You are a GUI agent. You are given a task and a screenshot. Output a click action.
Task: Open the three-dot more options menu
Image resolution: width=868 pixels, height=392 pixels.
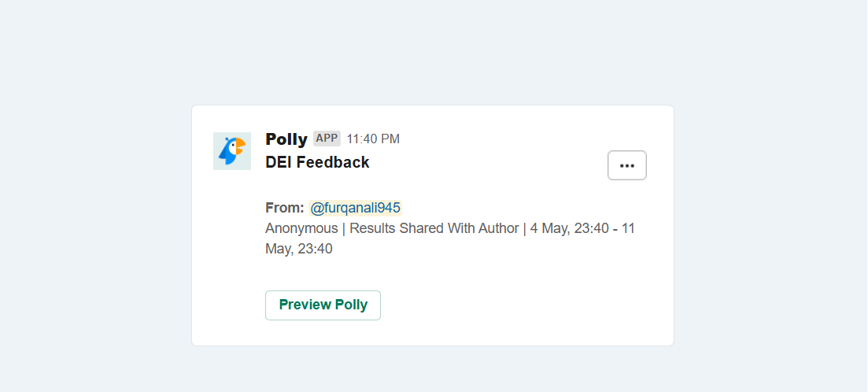pos(627,165)
